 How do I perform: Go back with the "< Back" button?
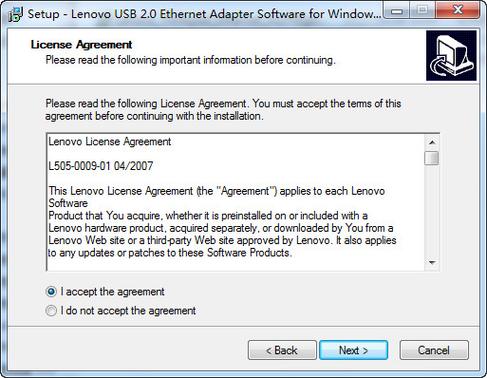click(x=282, y=350)
